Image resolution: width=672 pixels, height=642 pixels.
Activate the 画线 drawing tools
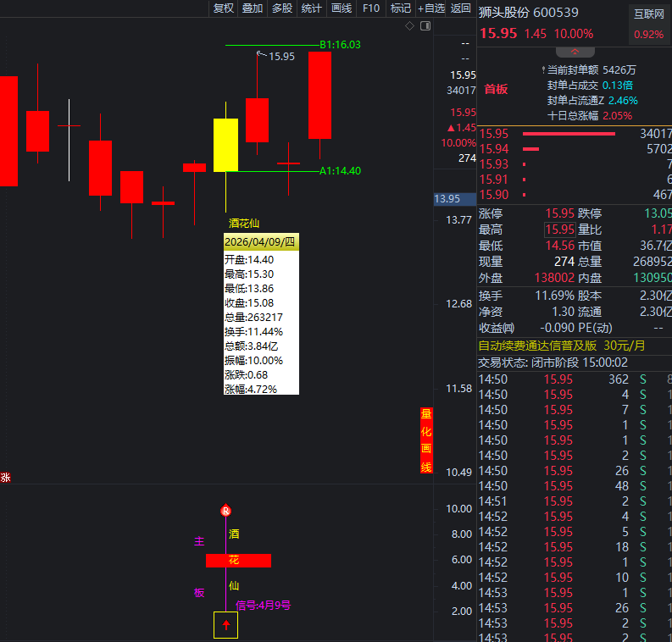click(x=342, y=8)
